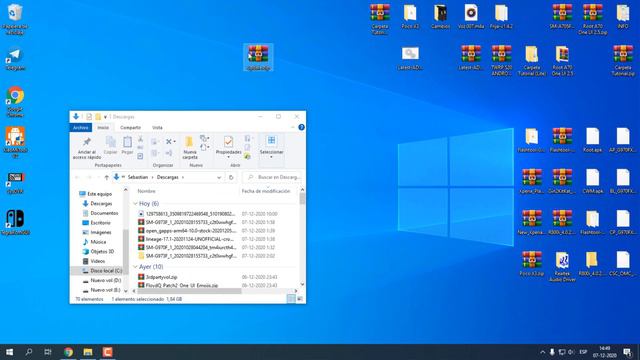Select the INFO folder icon
The height and width of the screenshot is (360, 640).
(623, 17)
